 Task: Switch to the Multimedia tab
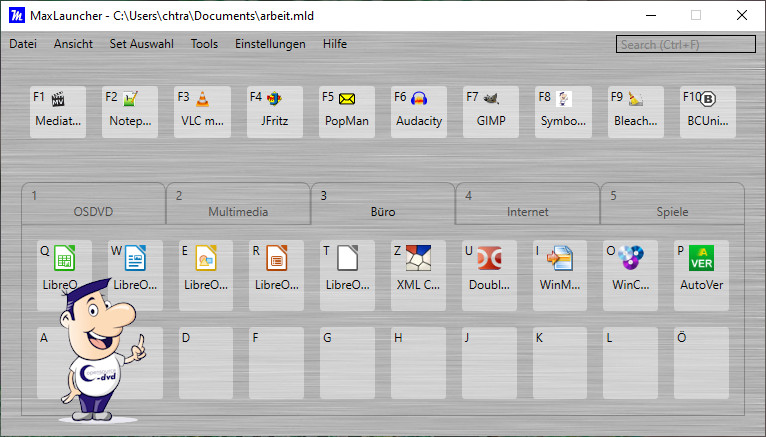237,204
